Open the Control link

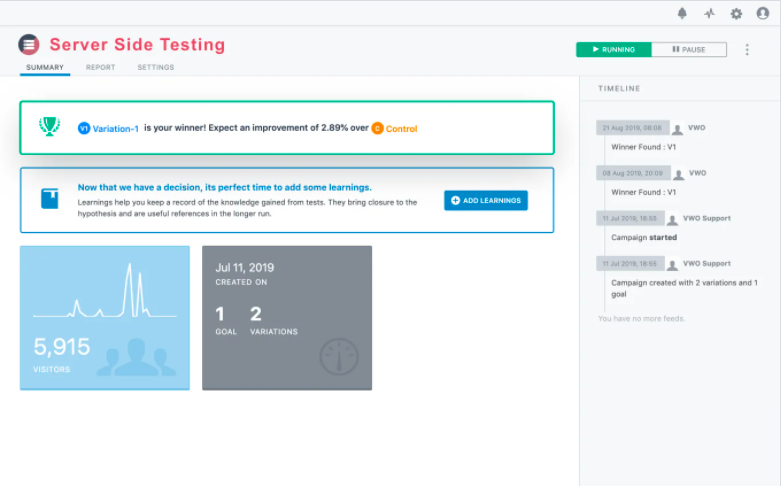tap(402, 129)
